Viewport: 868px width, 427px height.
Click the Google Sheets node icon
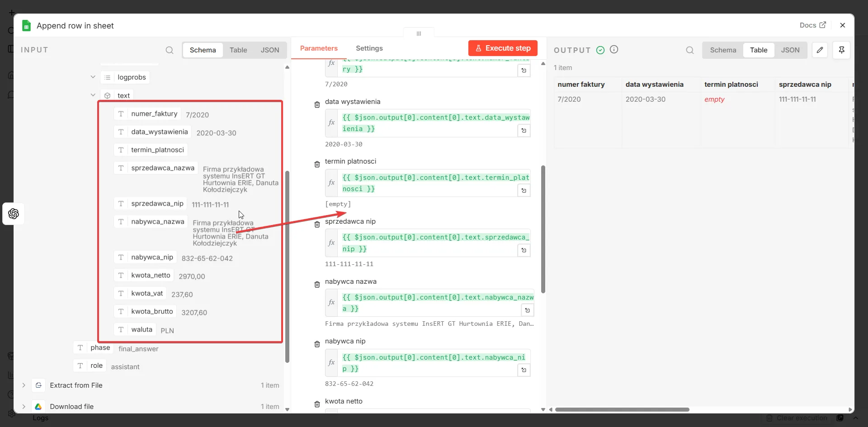[x=26, y=26]
